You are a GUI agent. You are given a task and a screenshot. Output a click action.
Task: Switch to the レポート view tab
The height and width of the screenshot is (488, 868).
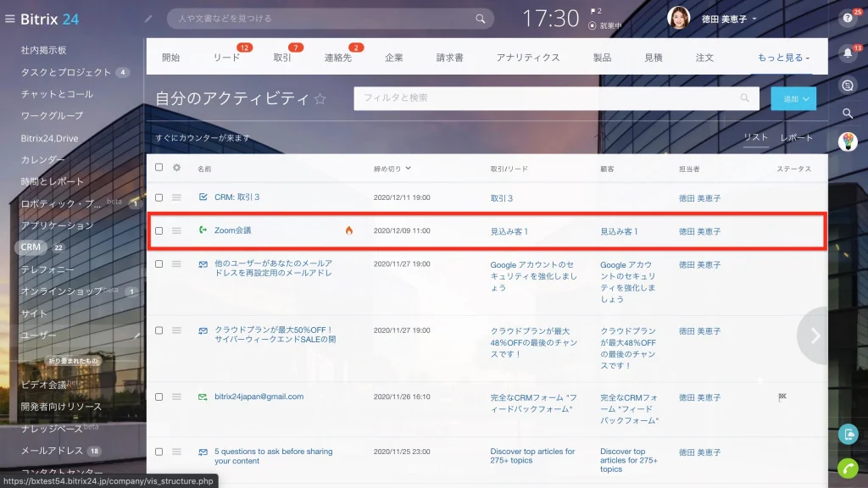point(796,138)
